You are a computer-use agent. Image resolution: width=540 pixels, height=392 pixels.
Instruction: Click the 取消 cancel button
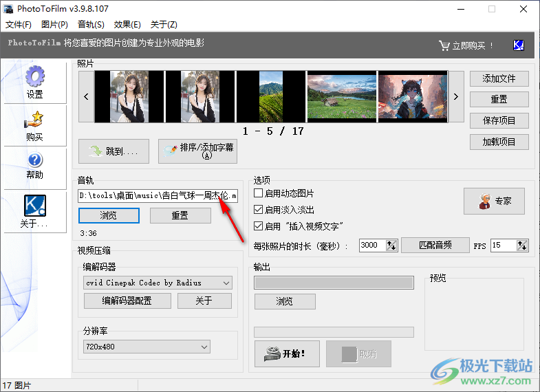point(358,353)
